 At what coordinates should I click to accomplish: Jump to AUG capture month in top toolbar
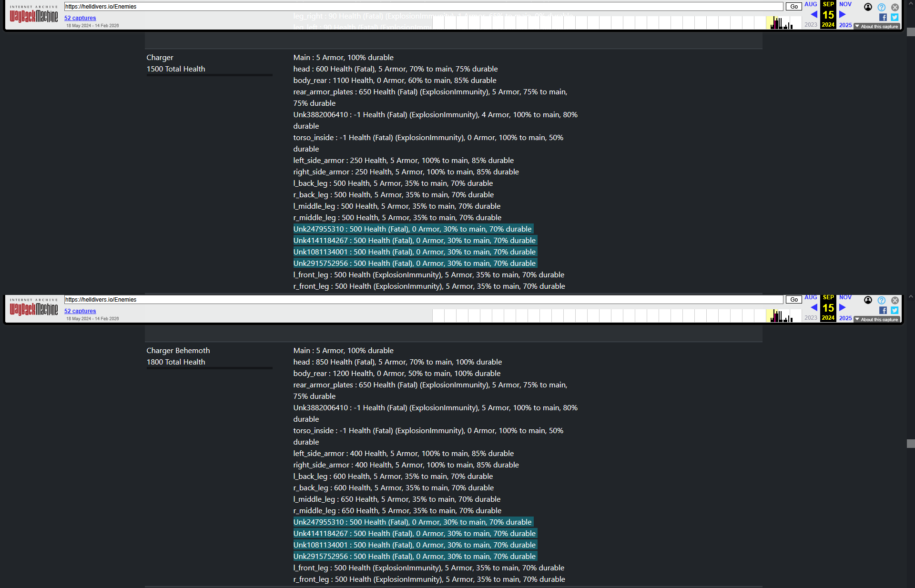(811, 4)
